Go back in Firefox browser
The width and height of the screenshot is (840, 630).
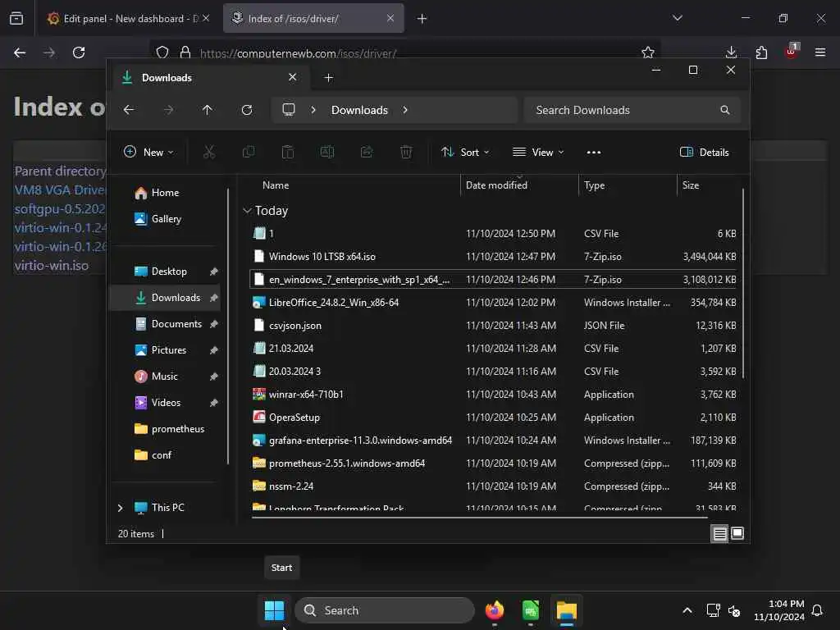pos(20,52)
